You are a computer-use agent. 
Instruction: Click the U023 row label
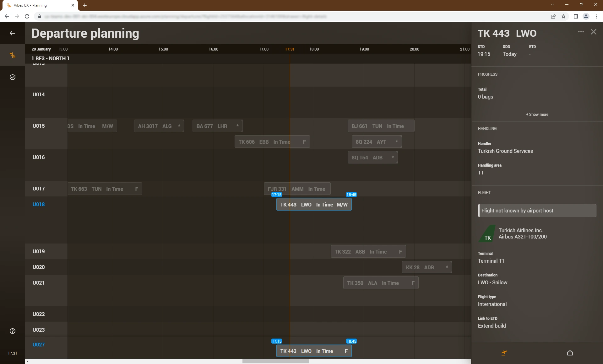tap(39, 330)
